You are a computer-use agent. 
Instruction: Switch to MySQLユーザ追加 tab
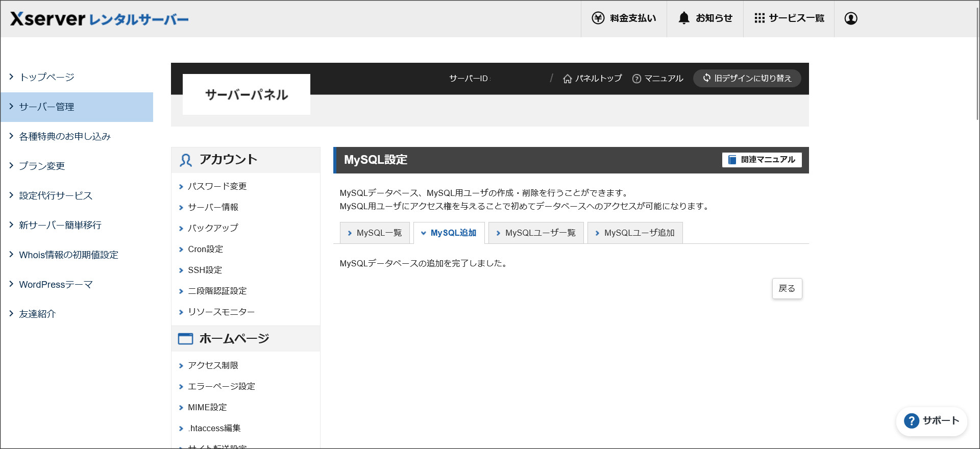point(635,233)
